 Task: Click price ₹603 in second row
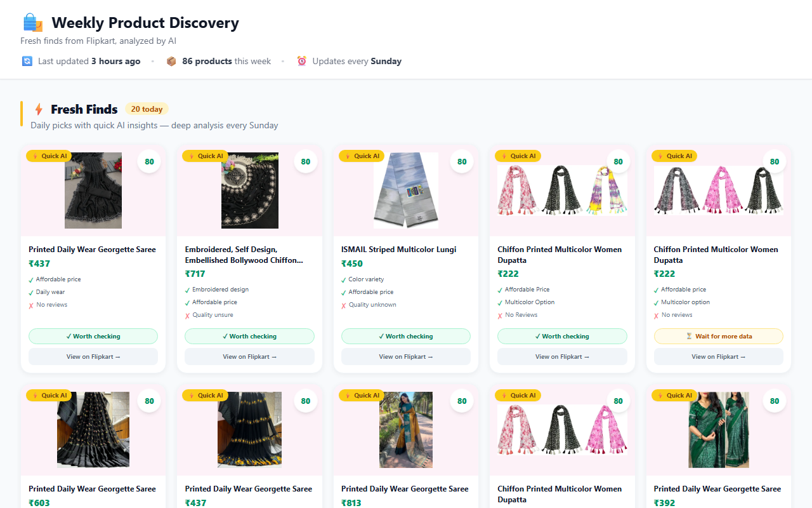[x=39, y=503]
